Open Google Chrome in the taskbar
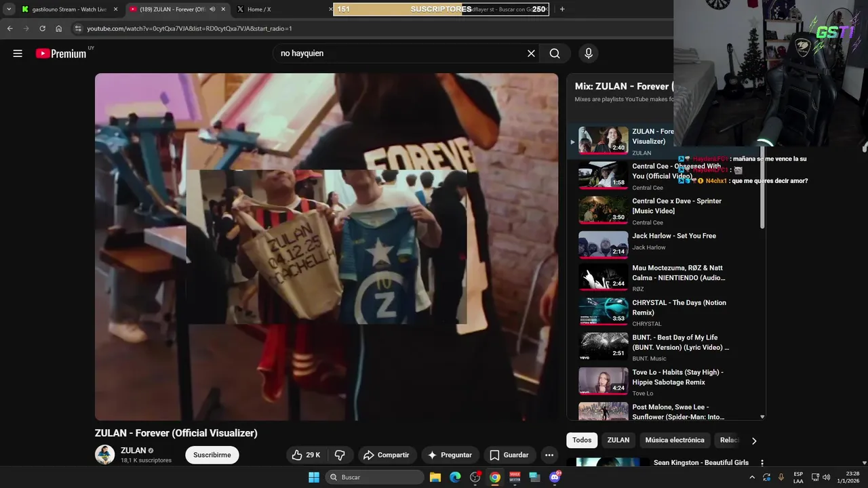The height and width of the screenshot is (488, 868). tap(495, 477)
